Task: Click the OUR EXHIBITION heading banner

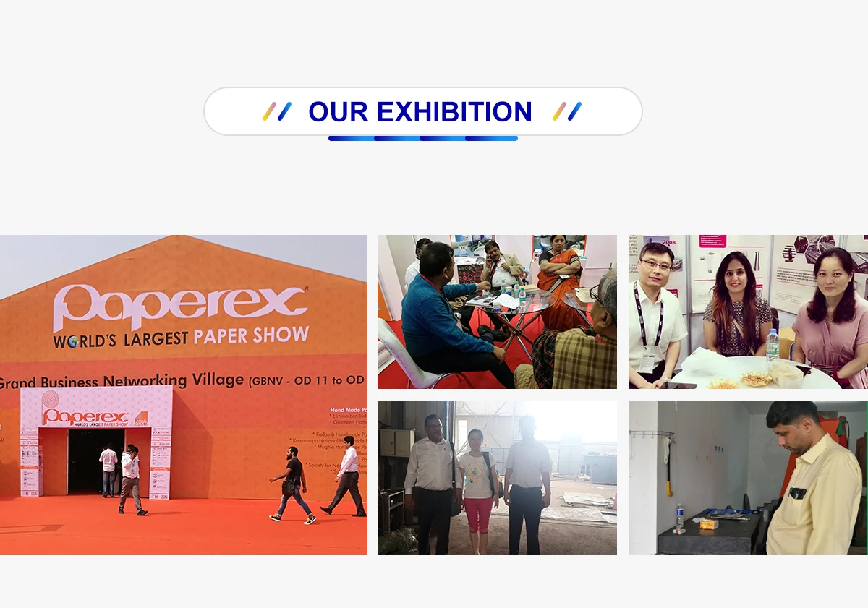Action: 422,111
